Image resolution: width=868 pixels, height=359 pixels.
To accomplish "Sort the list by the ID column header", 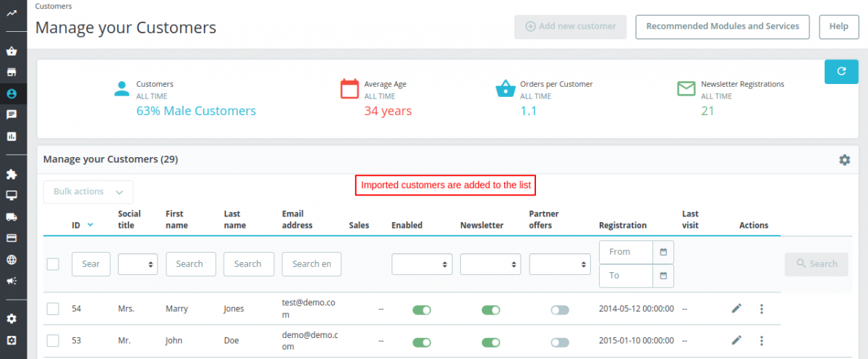I will (x=77, y=225).
